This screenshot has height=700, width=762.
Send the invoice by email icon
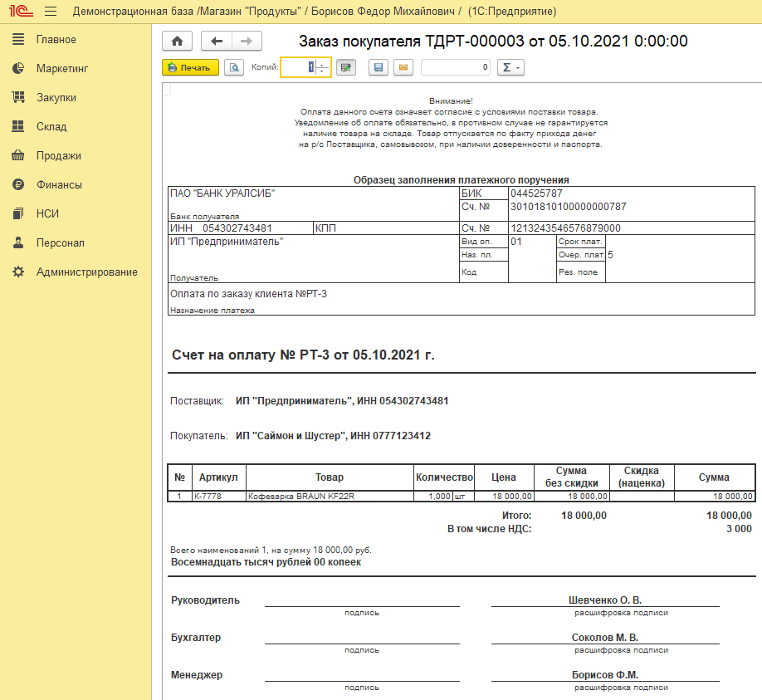coord(403,67)
